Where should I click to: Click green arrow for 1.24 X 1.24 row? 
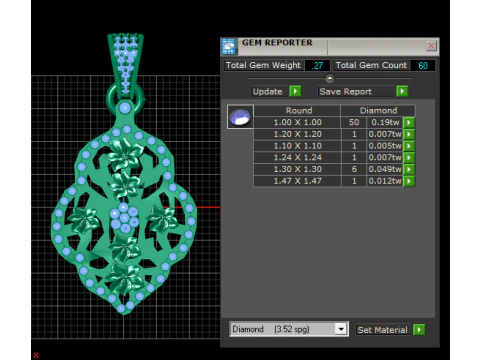pyautogui.click(x=409, y=157)
